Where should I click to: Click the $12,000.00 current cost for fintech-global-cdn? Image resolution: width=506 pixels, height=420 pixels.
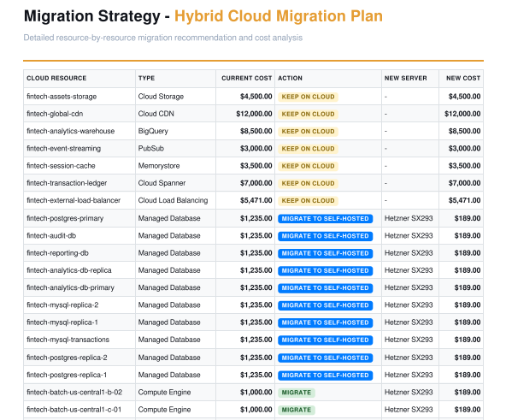254,114
